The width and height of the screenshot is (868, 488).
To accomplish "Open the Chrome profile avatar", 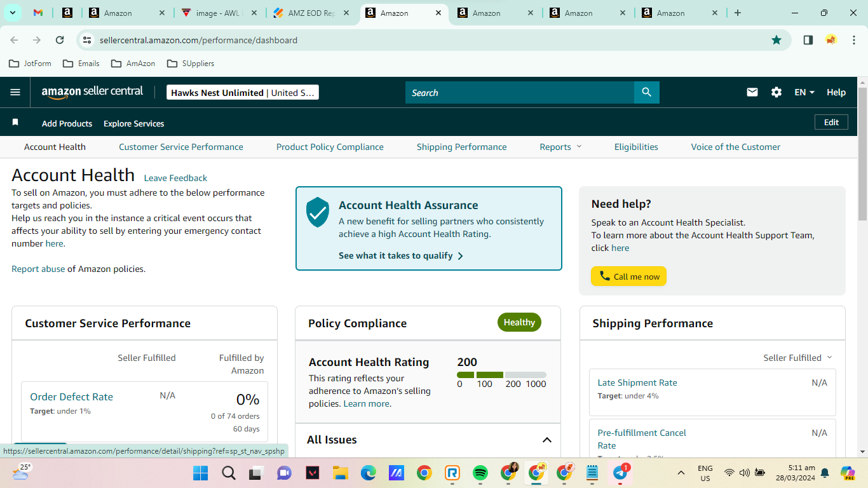I will click(831, 40).
